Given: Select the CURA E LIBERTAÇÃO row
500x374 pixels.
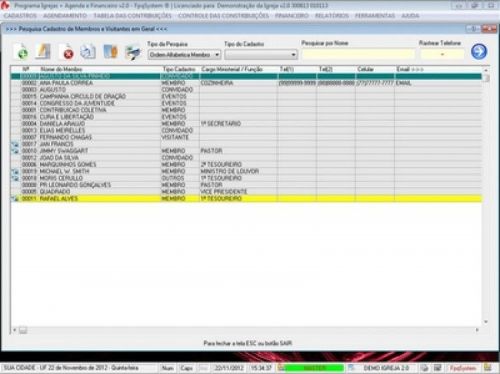Looking at the screenshot, I should click(246, 117).
